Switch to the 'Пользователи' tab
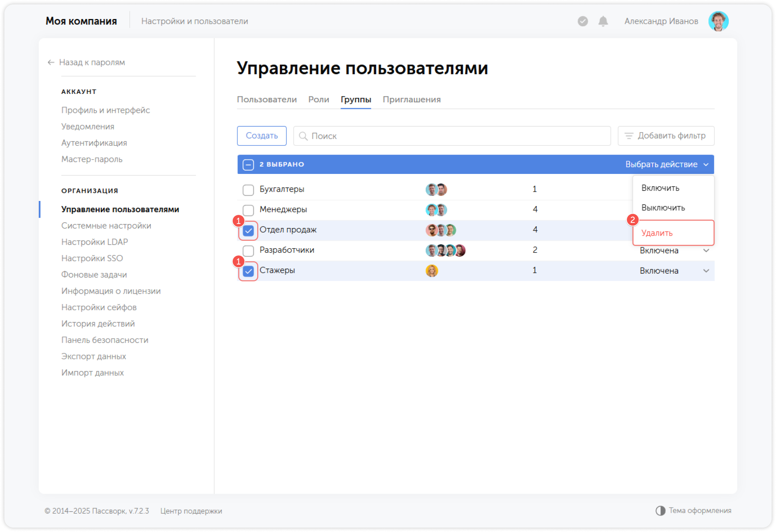 point(267,99)
